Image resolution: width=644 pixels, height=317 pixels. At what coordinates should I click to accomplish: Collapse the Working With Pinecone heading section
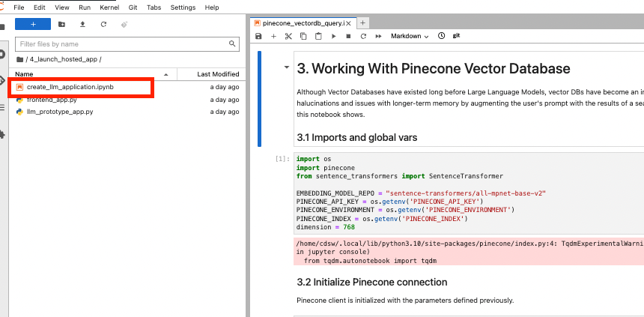287,67
